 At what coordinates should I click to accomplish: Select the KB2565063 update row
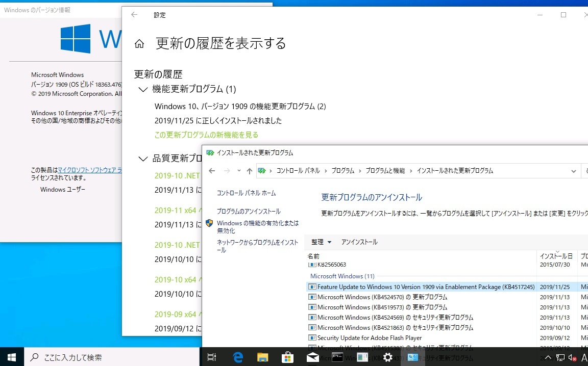click(x=446, y=265)
